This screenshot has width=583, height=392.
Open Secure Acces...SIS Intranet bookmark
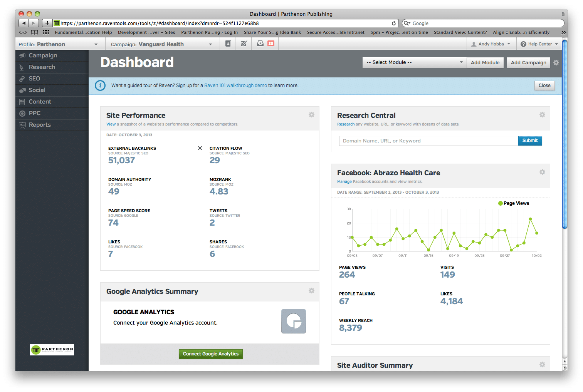pyautogui.click(x=336, y=32)
